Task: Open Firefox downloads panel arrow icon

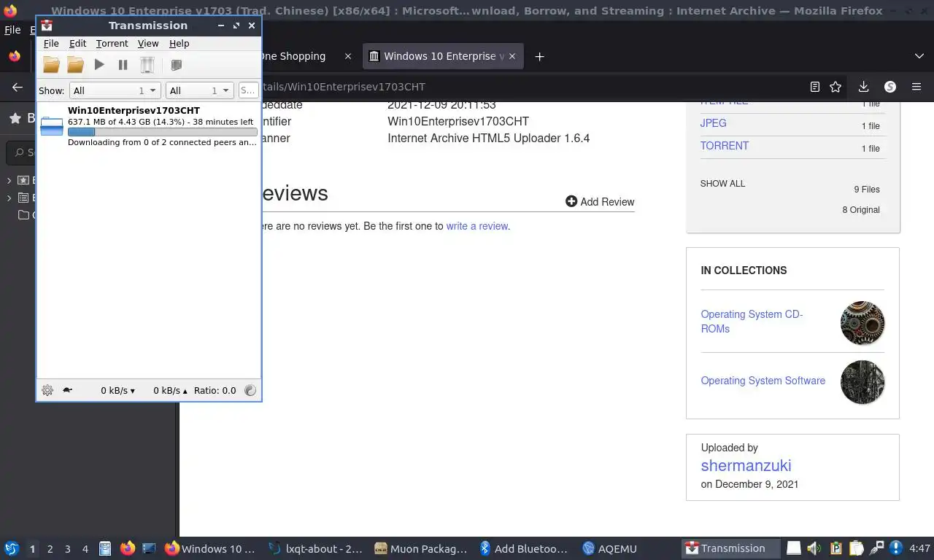Action: point(863,87)
